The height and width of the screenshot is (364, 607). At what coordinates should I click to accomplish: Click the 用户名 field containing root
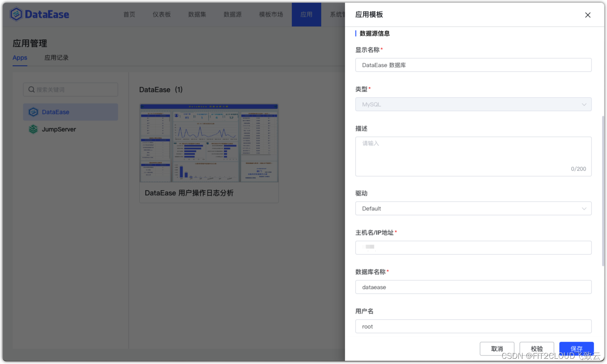coord(473,326)
